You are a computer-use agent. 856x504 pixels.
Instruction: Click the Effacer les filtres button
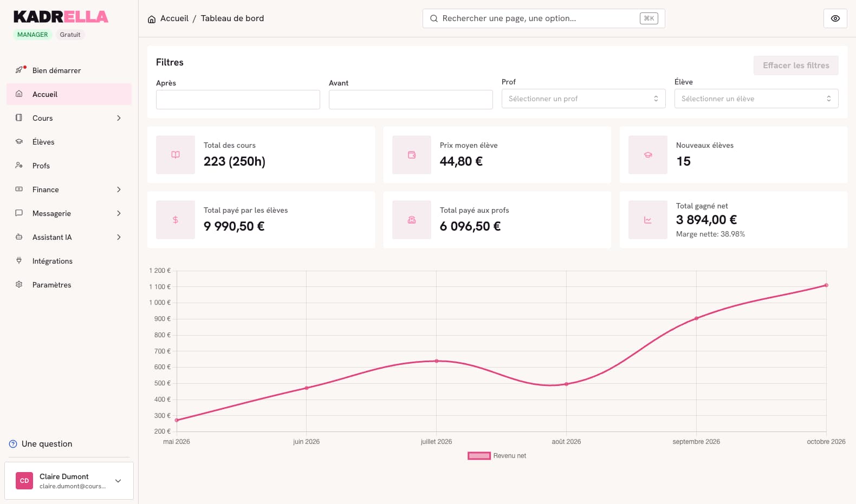click(796, 66)
